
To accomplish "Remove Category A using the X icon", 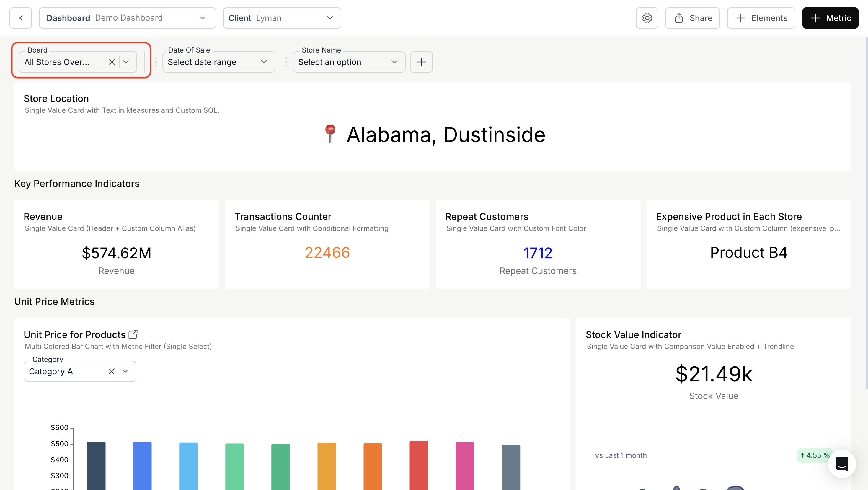I will 111,371.
